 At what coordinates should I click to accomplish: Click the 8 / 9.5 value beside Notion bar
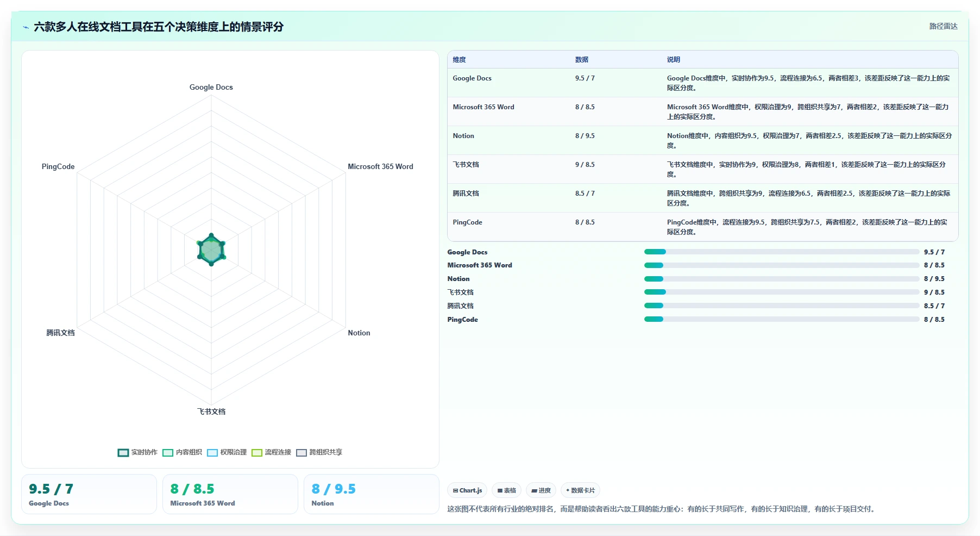pos(934,279)
